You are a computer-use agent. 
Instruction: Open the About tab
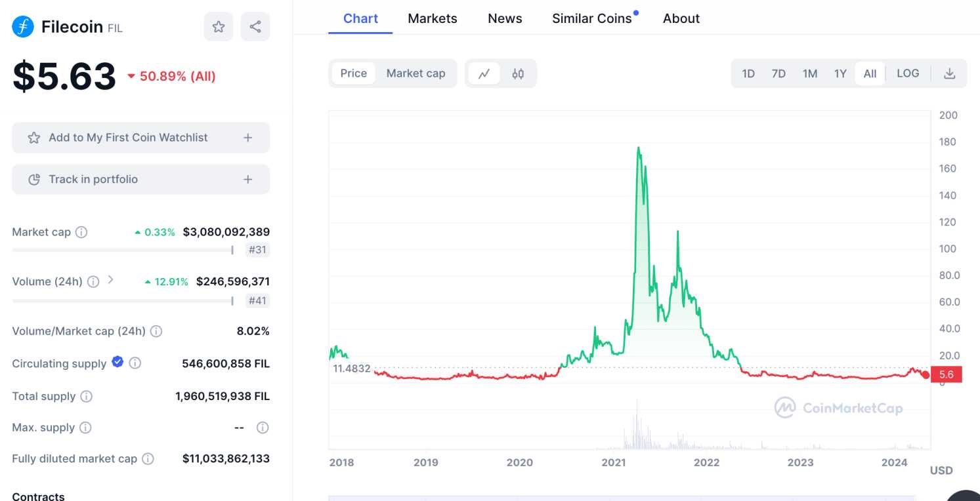pos(681,18)
